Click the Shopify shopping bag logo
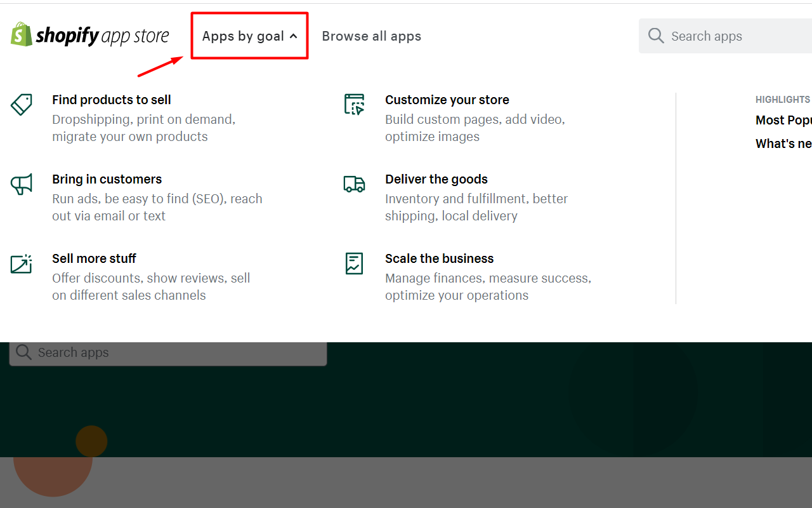This screenshot has width=812, height=508. coord(22,34)
